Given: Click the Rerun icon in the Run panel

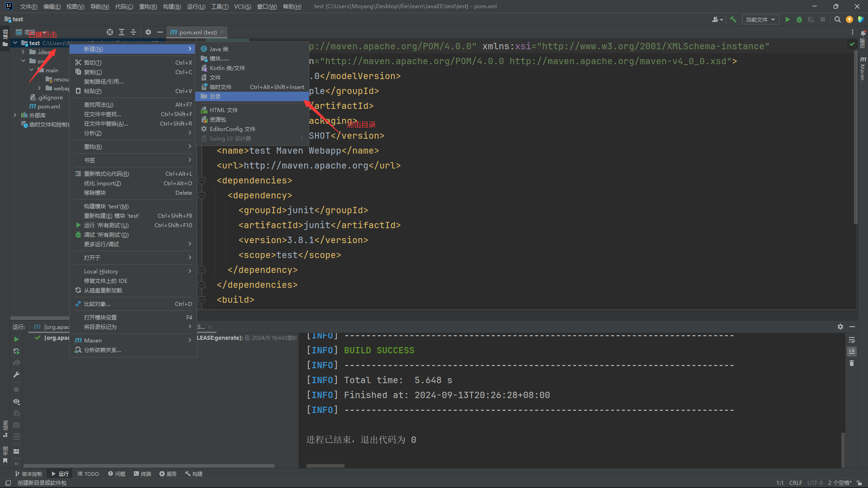Looking at the screenshot, I should point(16,339).
